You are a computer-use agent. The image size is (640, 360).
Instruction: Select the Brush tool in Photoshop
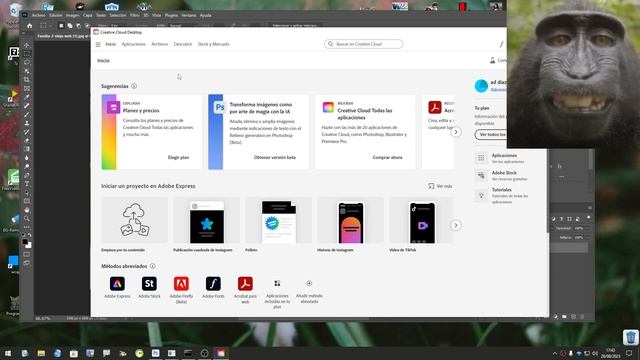[x=27, y=114]
